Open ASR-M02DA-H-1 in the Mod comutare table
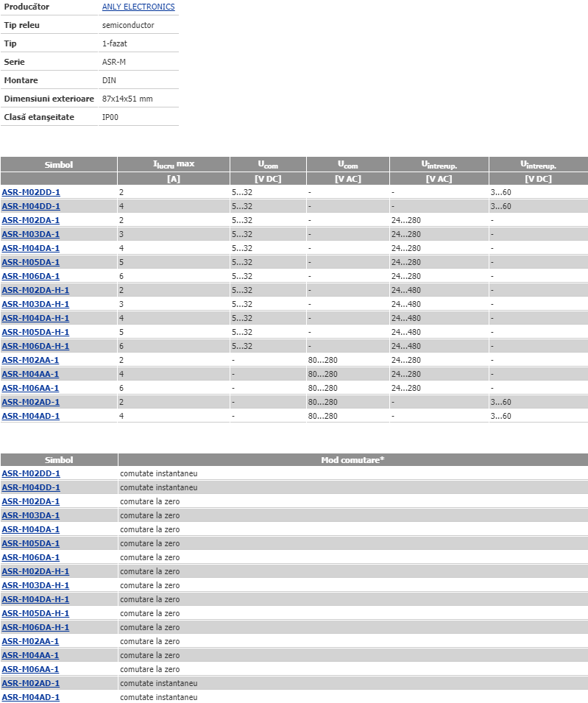This screenshot has height=703, width=588. 36,572
